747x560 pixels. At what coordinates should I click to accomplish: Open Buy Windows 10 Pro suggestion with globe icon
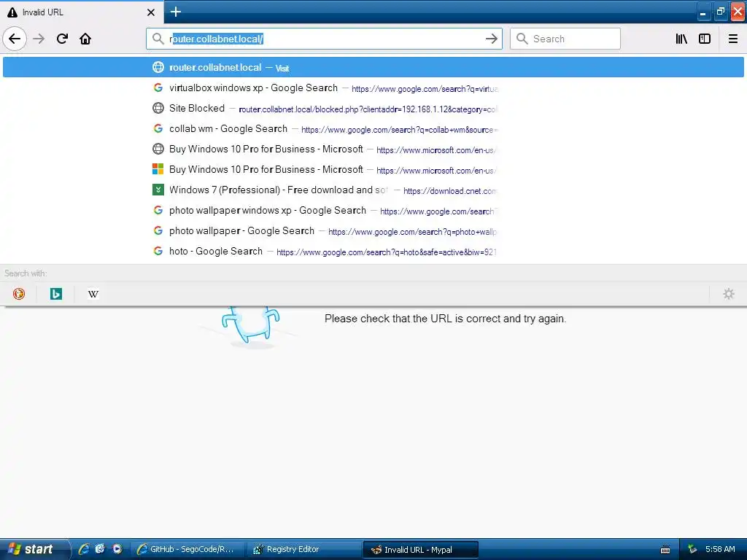373,149
